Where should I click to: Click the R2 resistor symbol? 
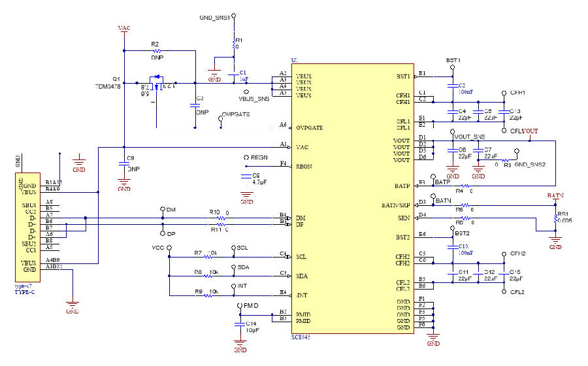pos(157,50)
